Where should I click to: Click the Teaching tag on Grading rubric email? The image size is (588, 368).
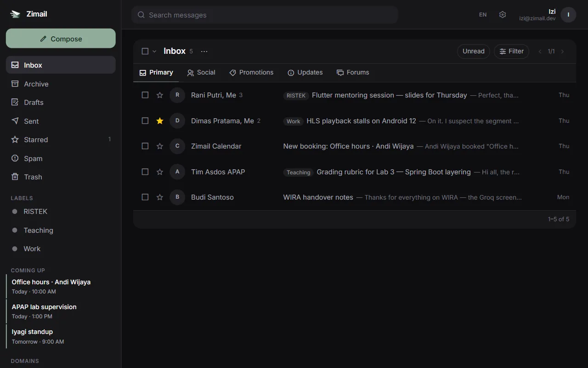click(299, 172)
